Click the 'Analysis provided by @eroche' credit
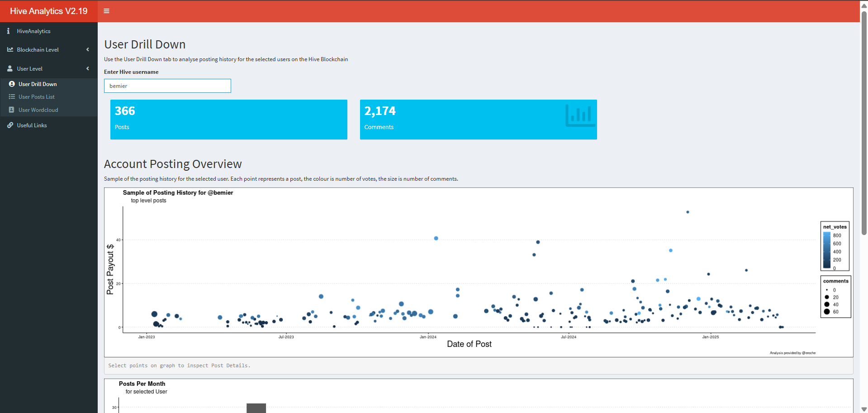 coord(792,353)
